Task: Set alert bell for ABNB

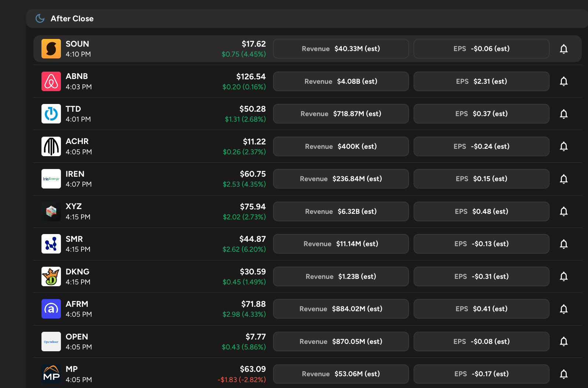Action: point(564,81)
